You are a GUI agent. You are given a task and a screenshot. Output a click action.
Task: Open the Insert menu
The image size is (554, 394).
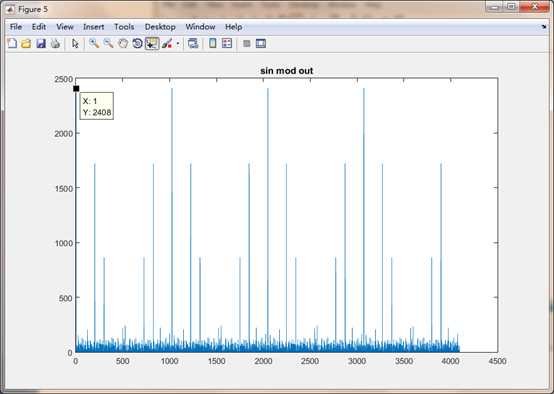coord(94,27)
